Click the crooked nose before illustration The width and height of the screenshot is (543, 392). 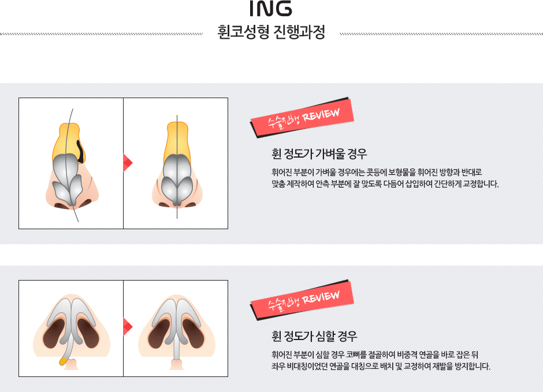(72, 165)
